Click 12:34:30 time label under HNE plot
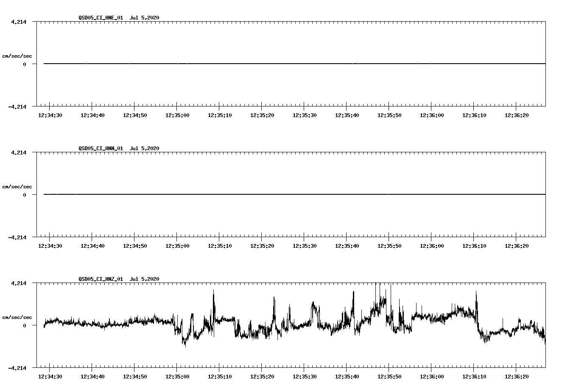 (x=50, y=115)
